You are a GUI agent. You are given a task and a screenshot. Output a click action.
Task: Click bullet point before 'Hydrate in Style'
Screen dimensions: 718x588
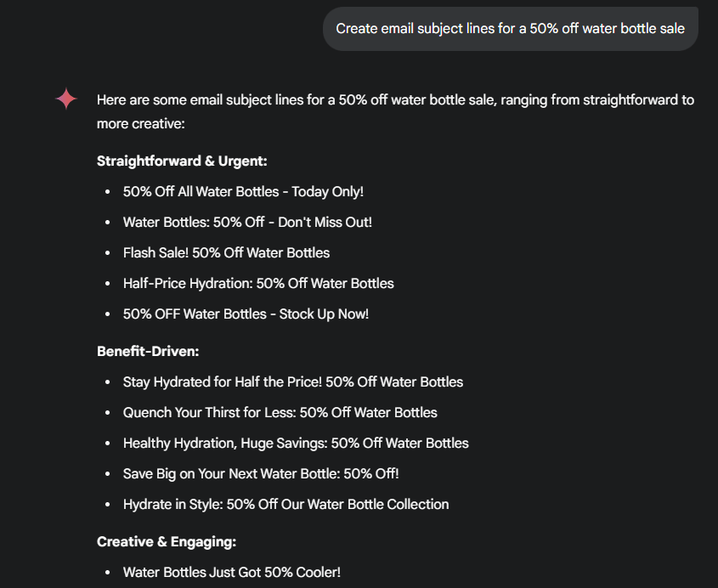click(107, 505)
